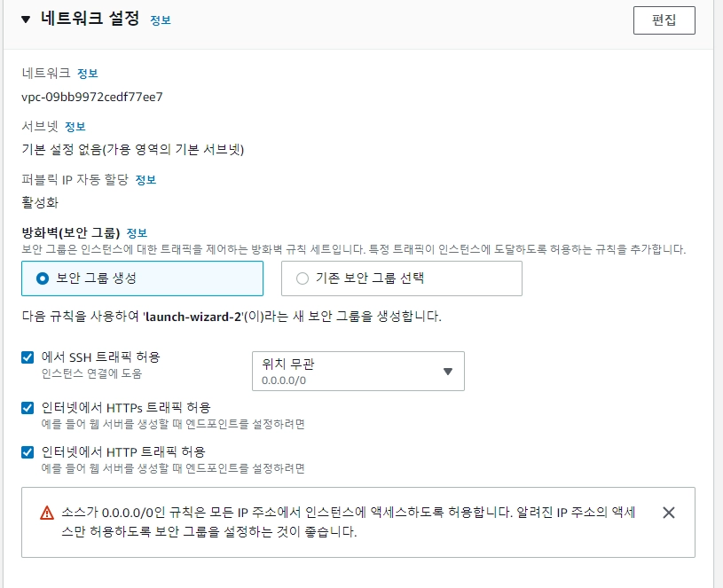The image size is (723, 588).
Task: Open 정보 link beside 퍼블릭 IP 자동 할당
Action: point(145,180)
